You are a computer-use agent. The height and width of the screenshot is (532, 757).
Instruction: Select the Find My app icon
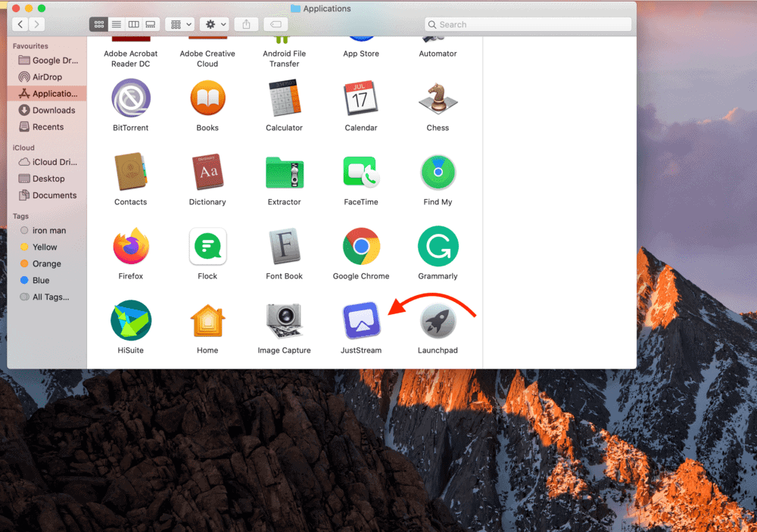pos(438,173)
